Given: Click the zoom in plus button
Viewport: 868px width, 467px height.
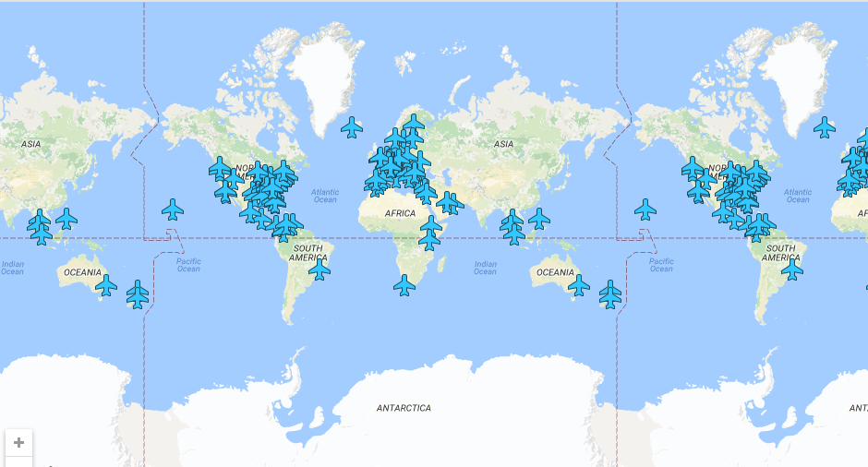Looking at the screenshot, I should 18,443.
